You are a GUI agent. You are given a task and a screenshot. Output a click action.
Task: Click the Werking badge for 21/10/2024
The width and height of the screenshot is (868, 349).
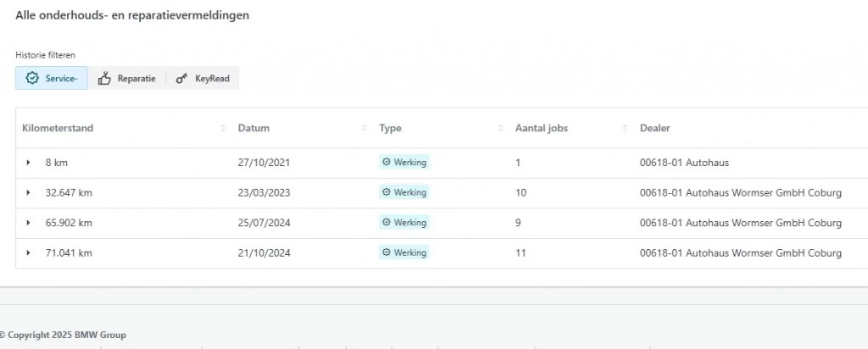click(404, 253)
